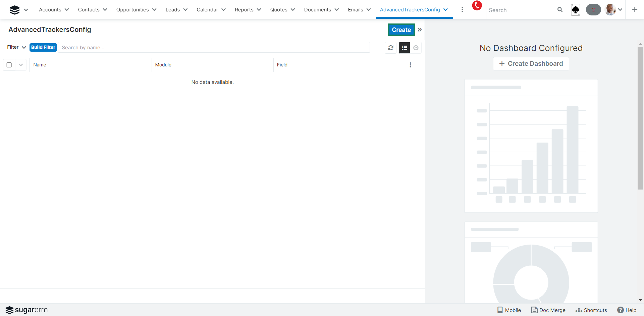
Task: Toggle the select-all records checkbox
Action: point(9,65)
